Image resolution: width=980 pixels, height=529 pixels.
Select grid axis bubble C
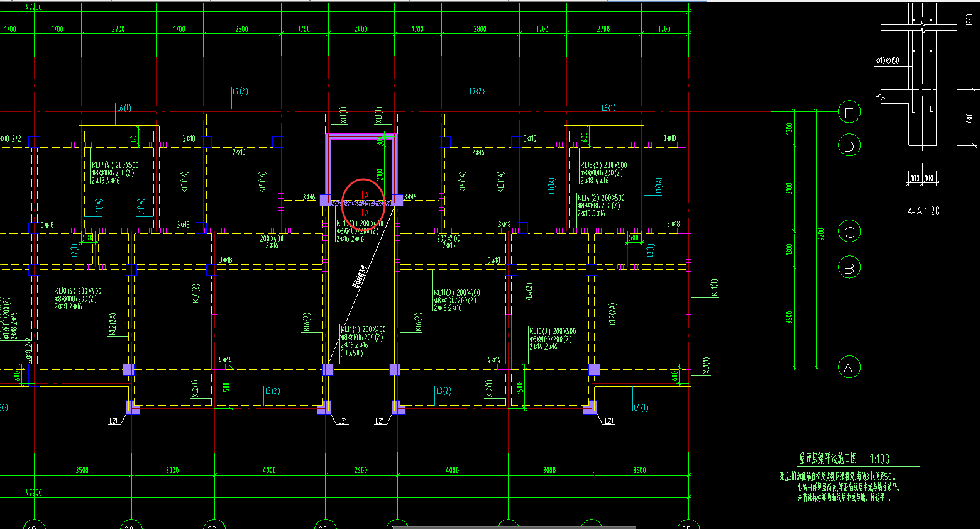(x=849, y=232)
